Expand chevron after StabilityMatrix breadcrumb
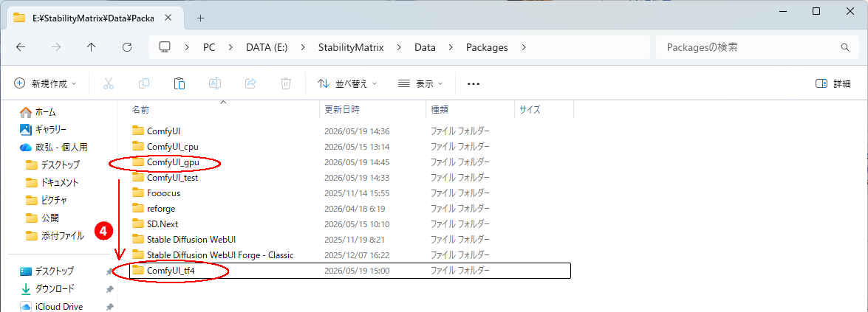 (399, 47)
